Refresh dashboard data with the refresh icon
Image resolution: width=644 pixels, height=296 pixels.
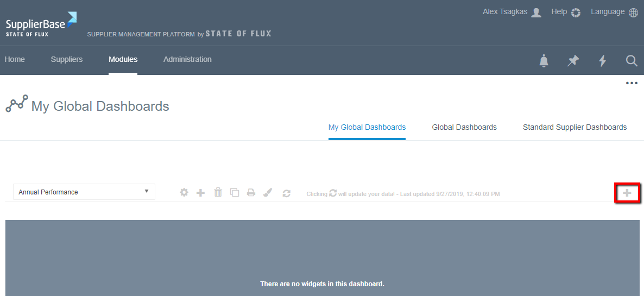(287, 193)
